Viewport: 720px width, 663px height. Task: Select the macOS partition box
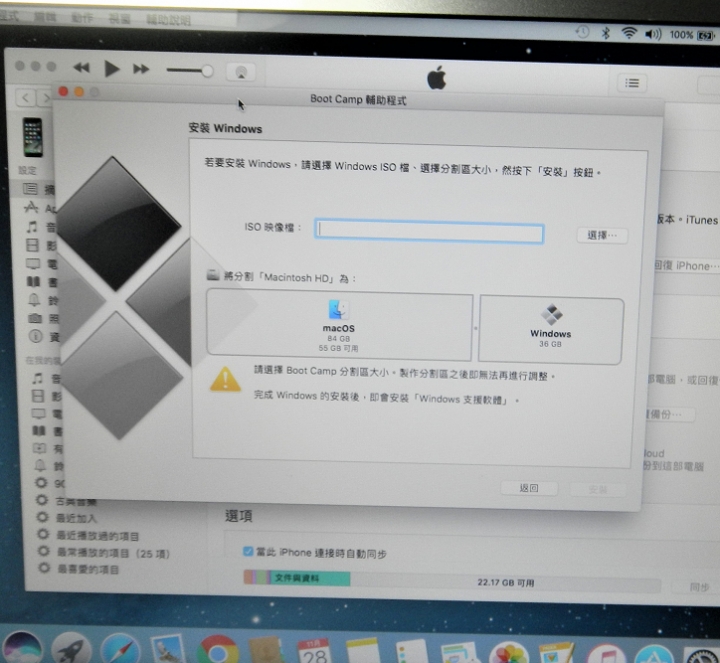(339, 326)
